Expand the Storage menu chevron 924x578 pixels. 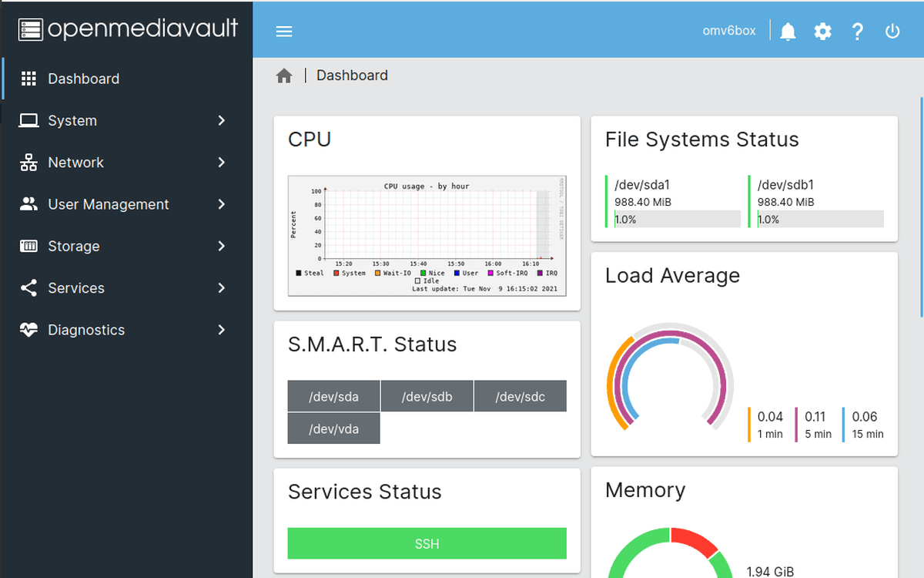(222, 246)
